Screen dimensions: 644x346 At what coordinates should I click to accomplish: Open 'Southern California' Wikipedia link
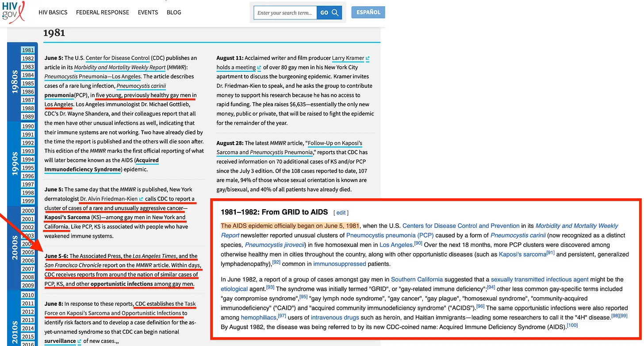(x=417, y=279)
